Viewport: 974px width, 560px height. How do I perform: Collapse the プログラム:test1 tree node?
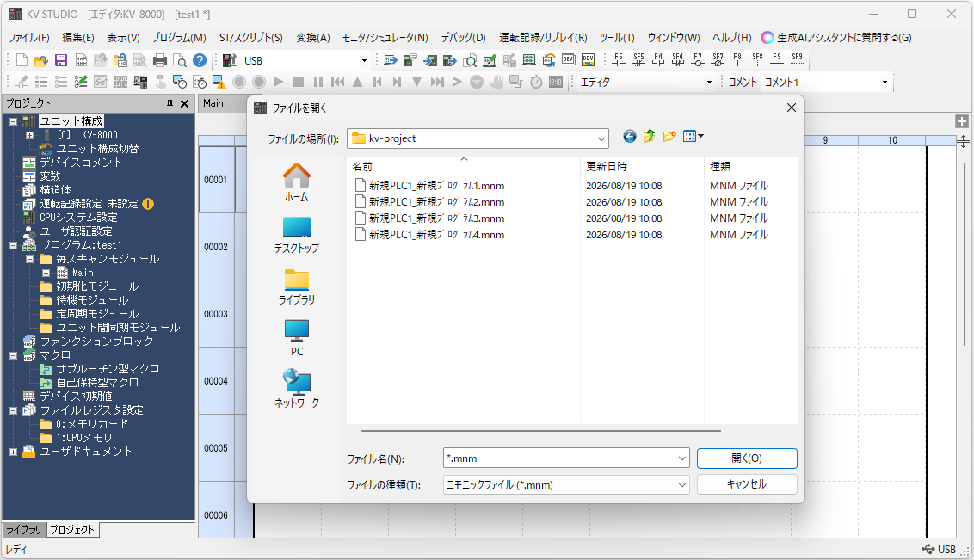pyautogui.click(x=13, y=245)
